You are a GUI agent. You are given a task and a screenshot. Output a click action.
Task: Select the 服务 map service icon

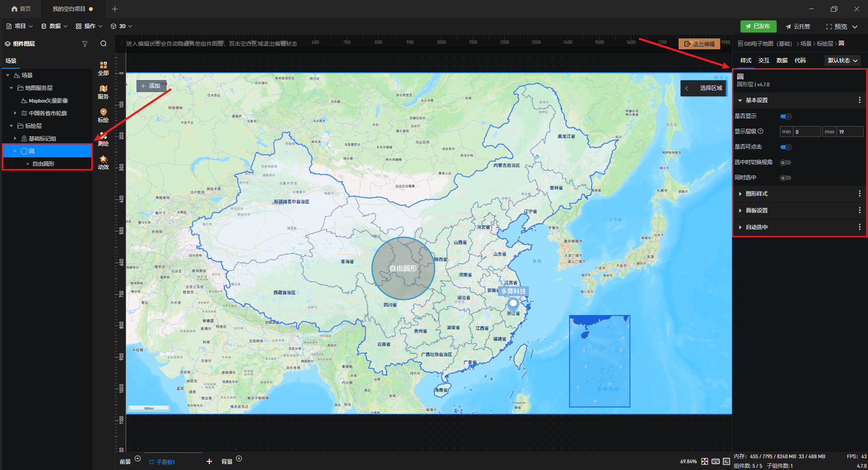pos(104,92)
